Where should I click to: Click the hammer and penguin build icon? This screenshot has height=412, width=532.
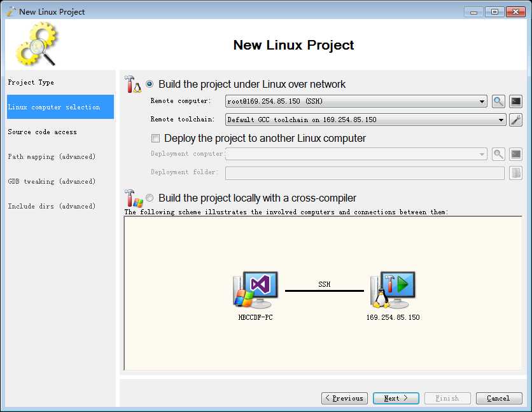pyautogui.click(x=132, y=84)
